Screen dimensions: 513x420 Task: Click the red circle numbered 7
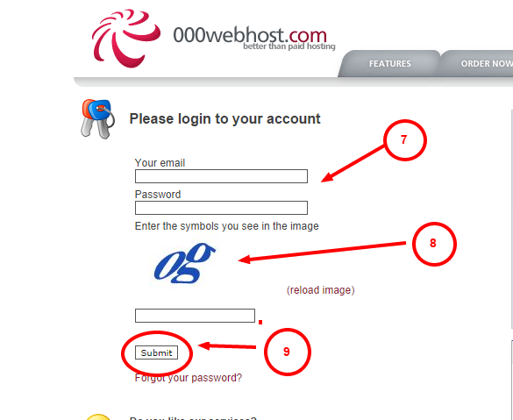[405, 140]
